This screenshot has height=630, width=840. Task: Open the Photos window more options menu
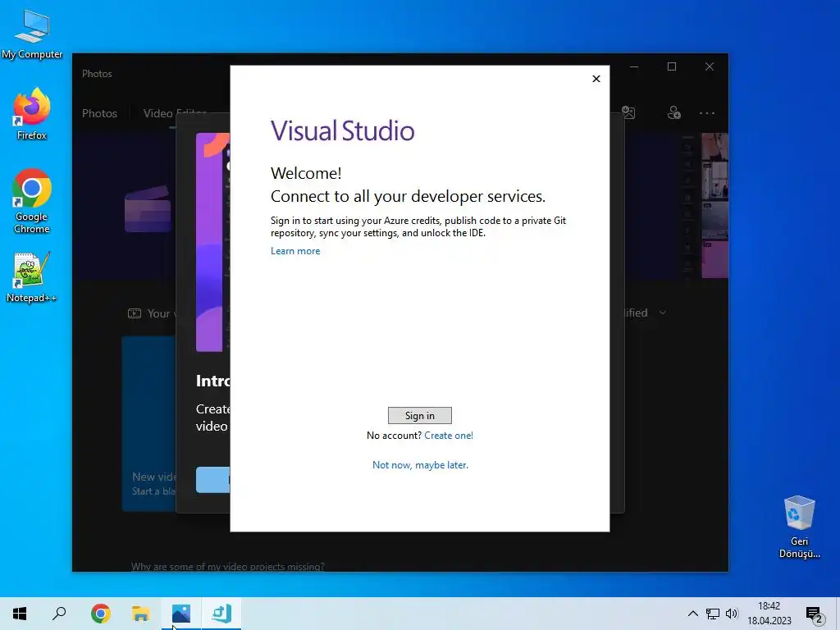[706, 113]
